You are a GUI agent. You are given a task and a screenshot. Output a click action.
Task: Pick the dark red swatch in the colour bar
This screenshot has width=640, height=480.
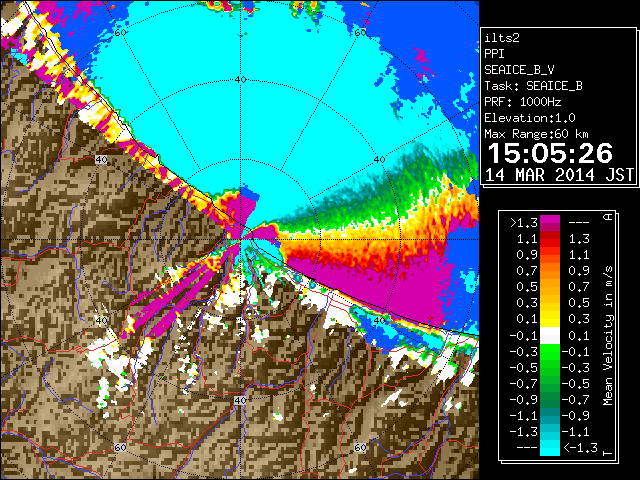(x=550, y=235)
